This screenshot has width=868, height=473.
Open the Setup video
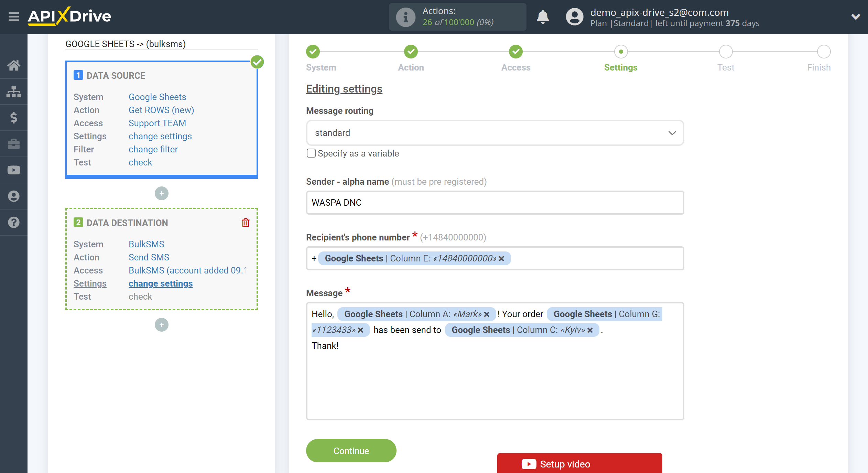tap(580, 463)
